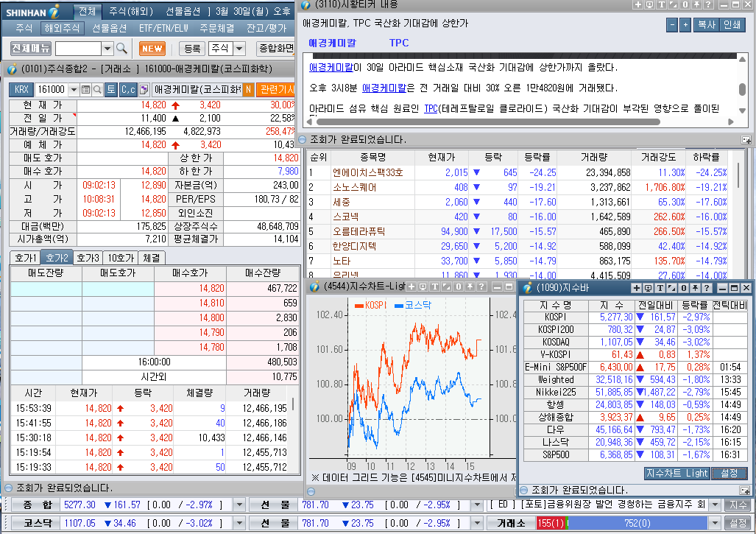Click help ? icon in 지수바 title bar

(707, 288)
